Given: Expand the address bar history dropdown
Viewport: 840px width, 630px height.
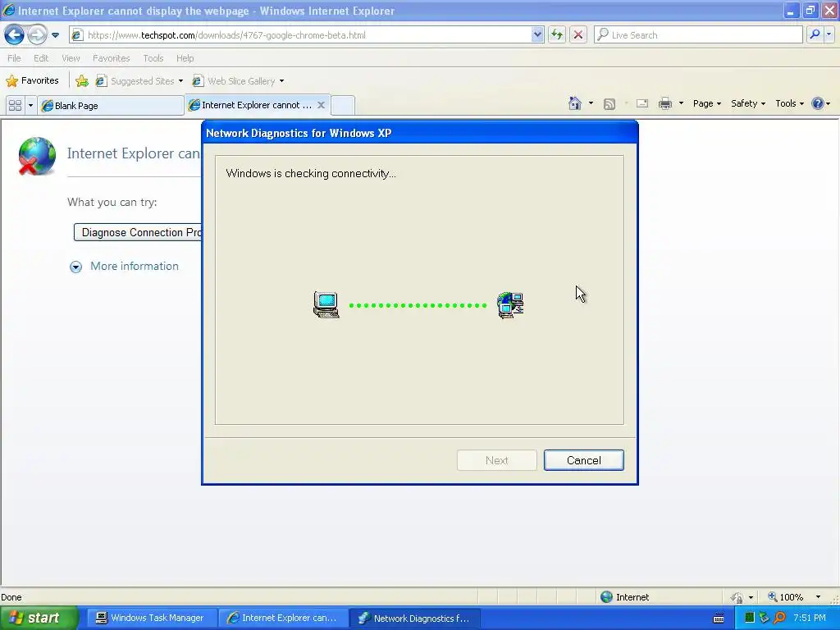Looking at the screenshot, I should pyautogui.click(x=537, y=35).
